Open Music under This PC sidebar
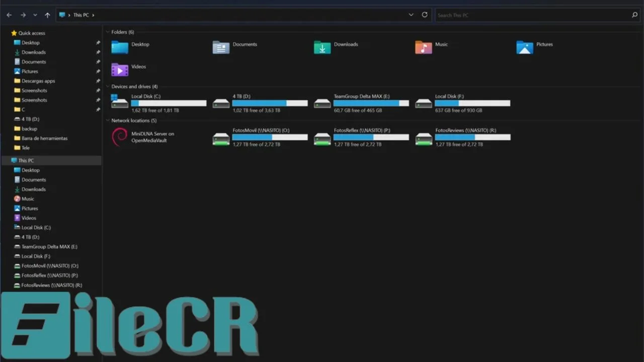Screen dimensions: 644x362 (x=28, y=199)
